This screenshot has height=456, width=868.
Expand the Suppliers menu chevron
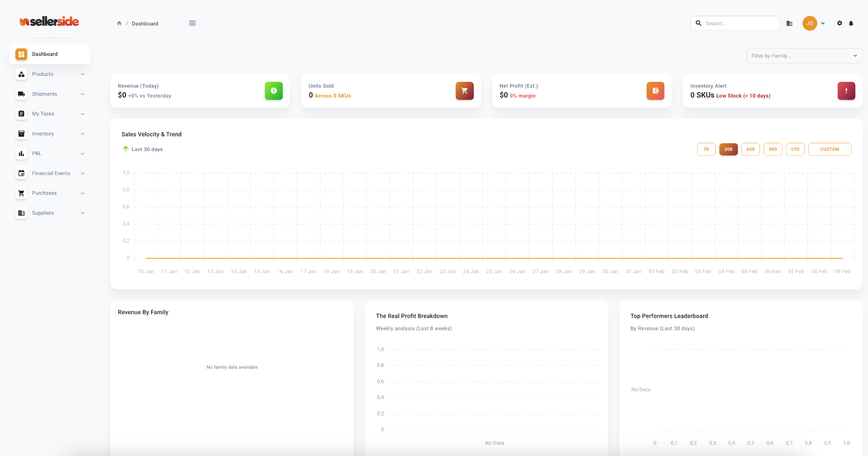click(83, 213)
